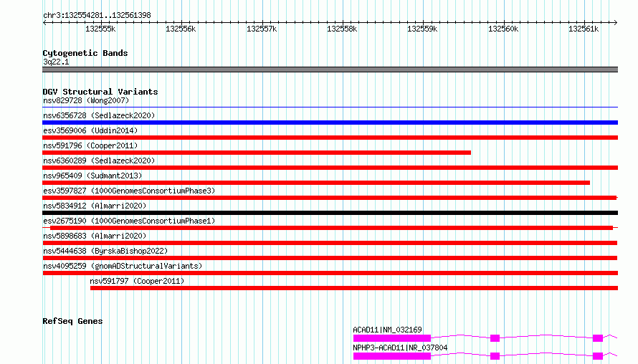Click the 132561k ruler tick label

[584, 29]
